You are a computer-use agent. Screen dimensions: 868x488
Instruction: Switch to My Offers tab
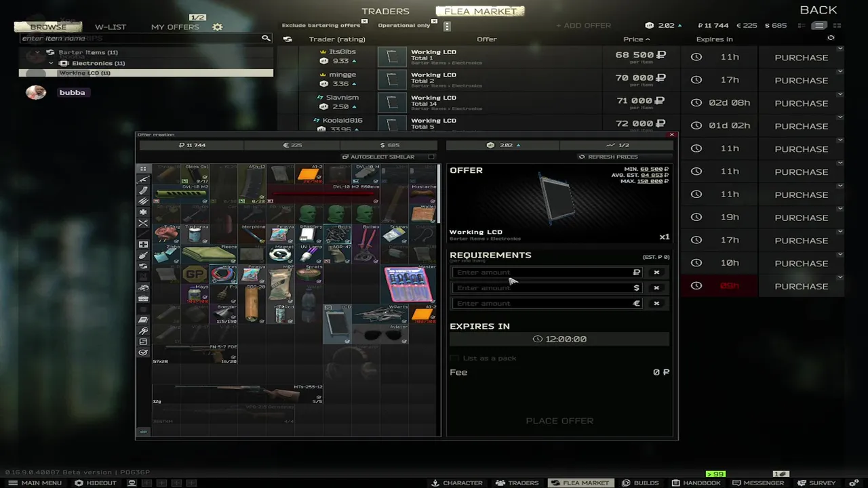[175, 27]
